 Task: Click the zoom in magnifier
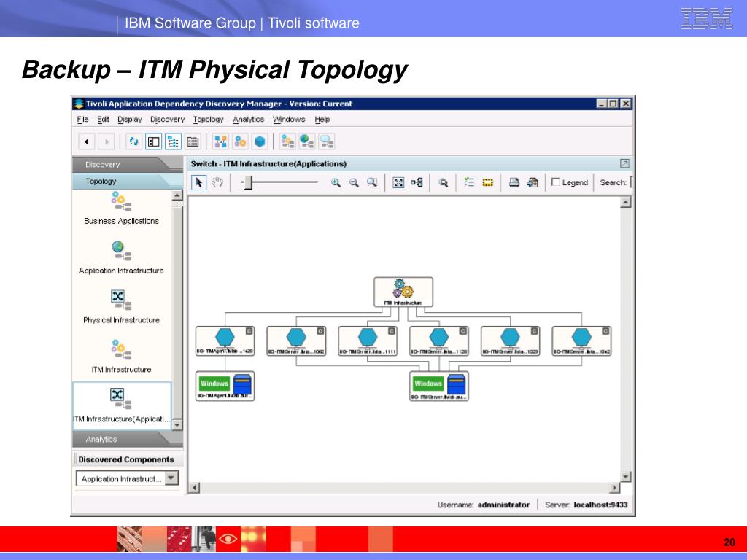click(336, 182)
